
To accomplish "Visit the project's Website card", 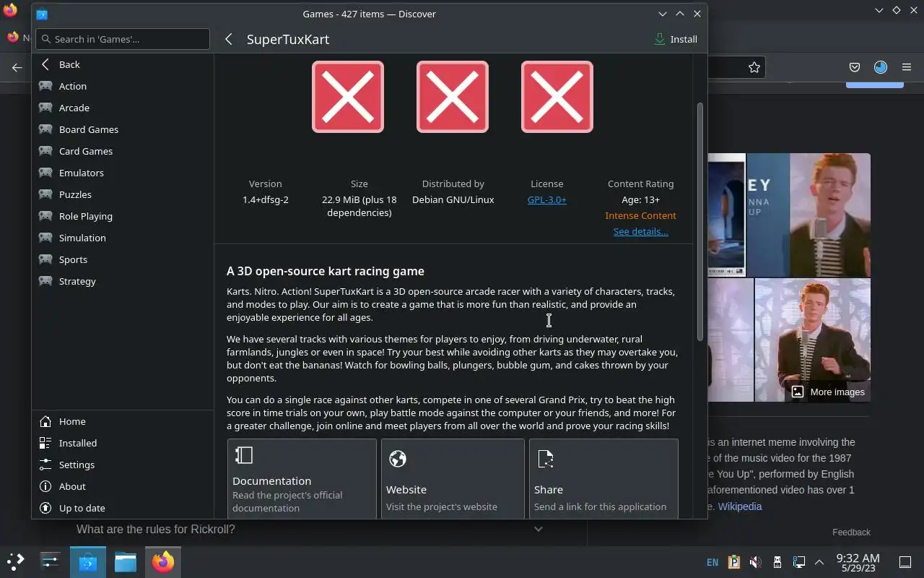I will [x=453, y=479].
